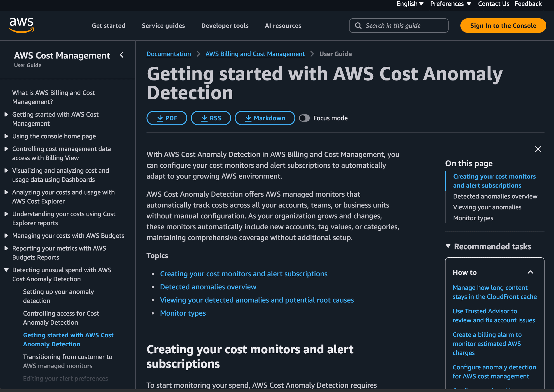Screen dimensions: 554x392
Task: Jump to Detected anomalies overview in On this page
Action: pos(495,196)
